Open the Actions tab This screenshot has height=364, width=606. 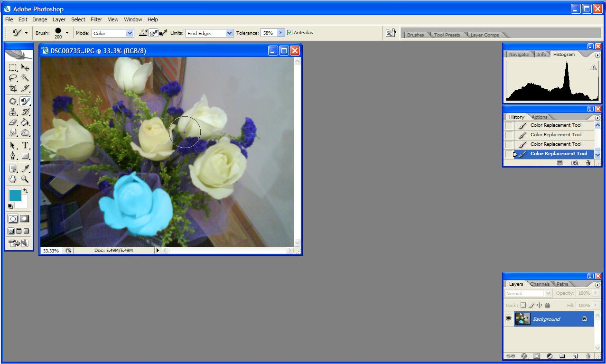(539, 117)
